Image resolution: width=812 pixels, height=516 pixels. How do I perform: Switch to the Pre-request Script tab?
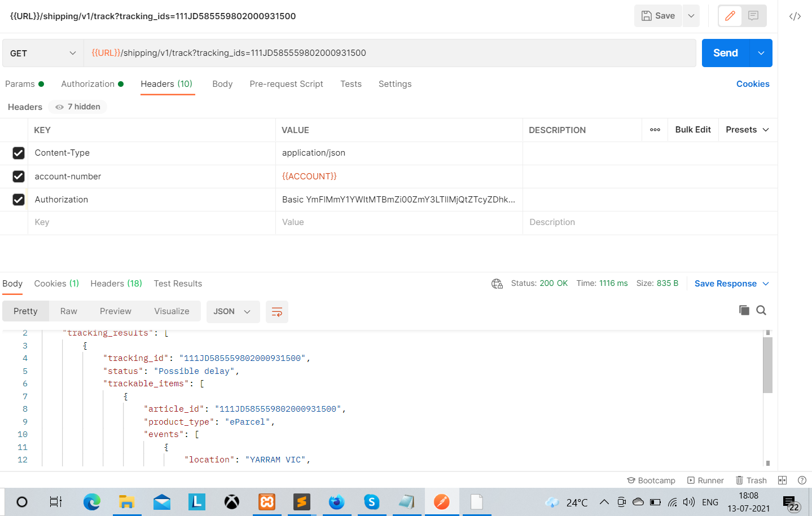[x=286, y=84]
